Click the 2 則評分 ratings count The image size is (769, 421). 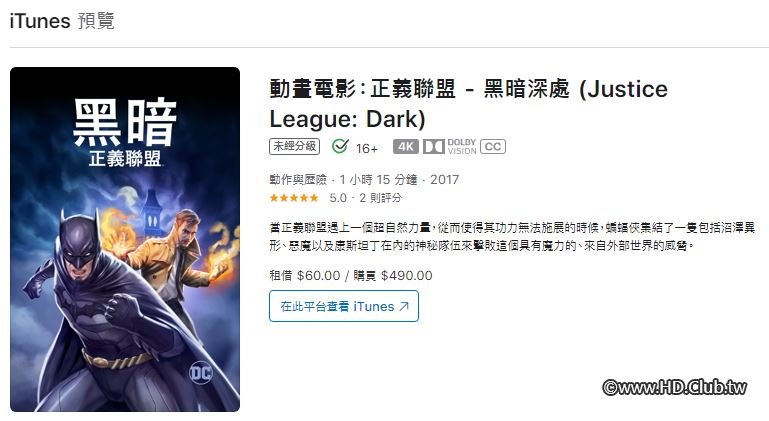pos(381,198)
